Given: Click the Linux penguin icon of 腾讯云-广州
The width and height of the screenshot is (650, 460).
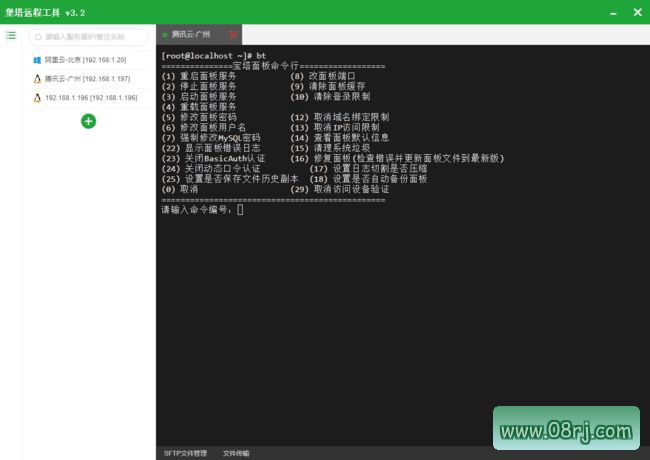Looking at the screenshot, I should pos(37,79).
